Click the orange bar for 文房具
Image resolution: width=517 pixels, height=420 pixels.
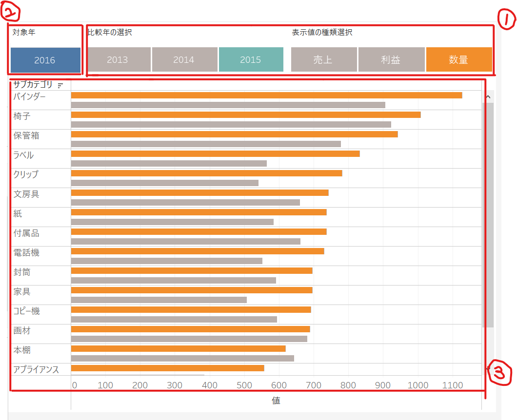[x=200, y=192]
